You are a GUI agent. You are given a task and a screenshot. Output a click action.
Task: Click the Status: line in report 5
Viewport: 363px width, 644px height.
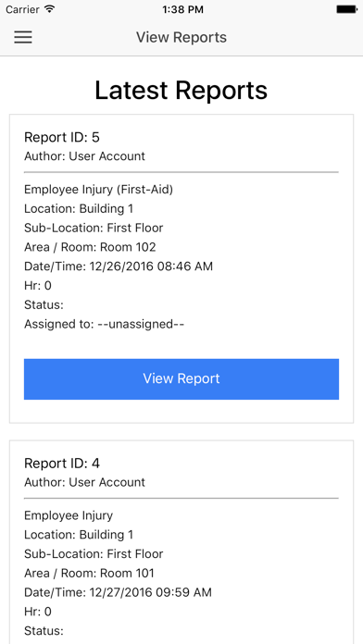44,304
